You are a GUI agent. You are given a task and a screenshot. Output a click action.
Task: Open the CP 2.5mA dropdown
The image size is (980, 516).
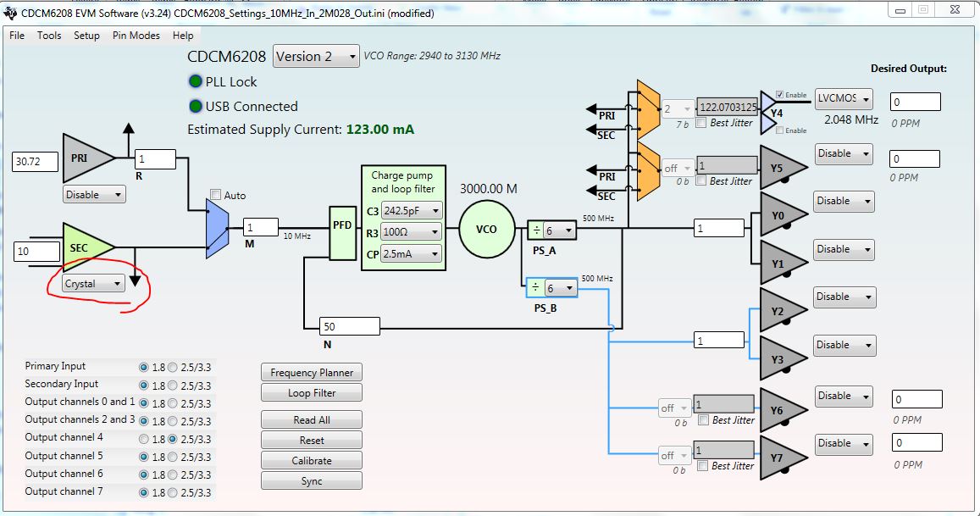[x=412, y=254]
